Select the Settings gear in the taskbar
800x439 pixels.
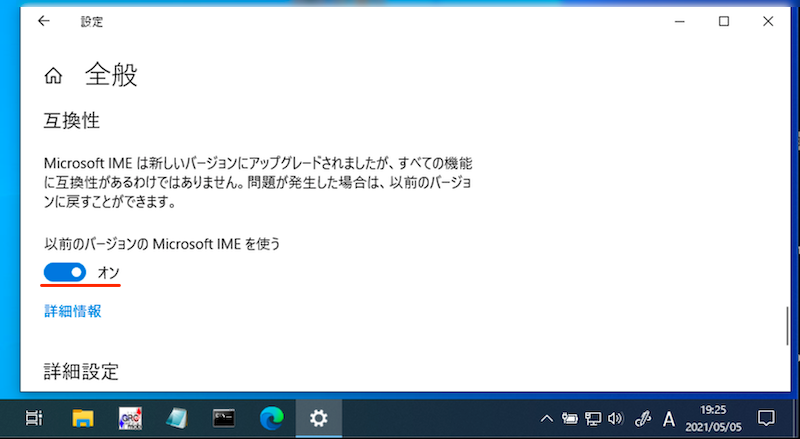click(x=319, y=417)
